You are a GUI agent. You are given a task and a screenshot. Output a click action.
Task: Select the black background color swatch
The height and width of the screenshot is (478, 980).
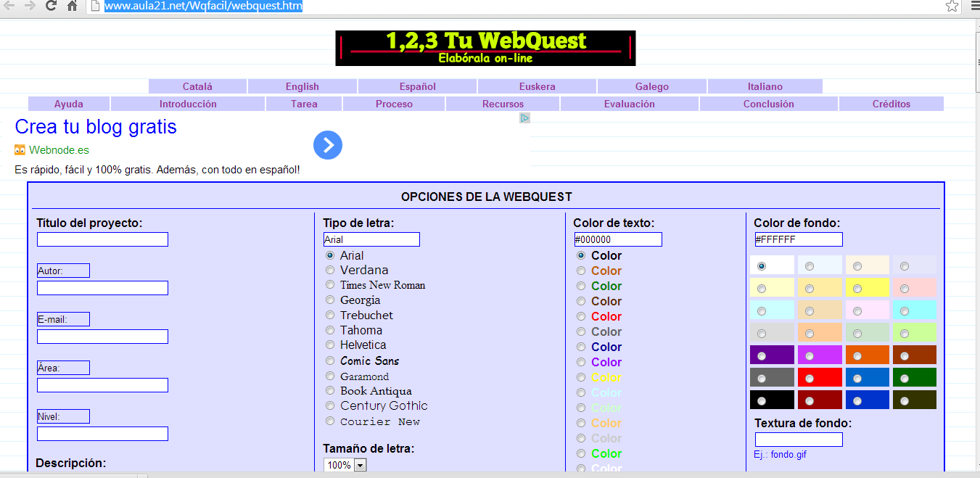[773, 400]
